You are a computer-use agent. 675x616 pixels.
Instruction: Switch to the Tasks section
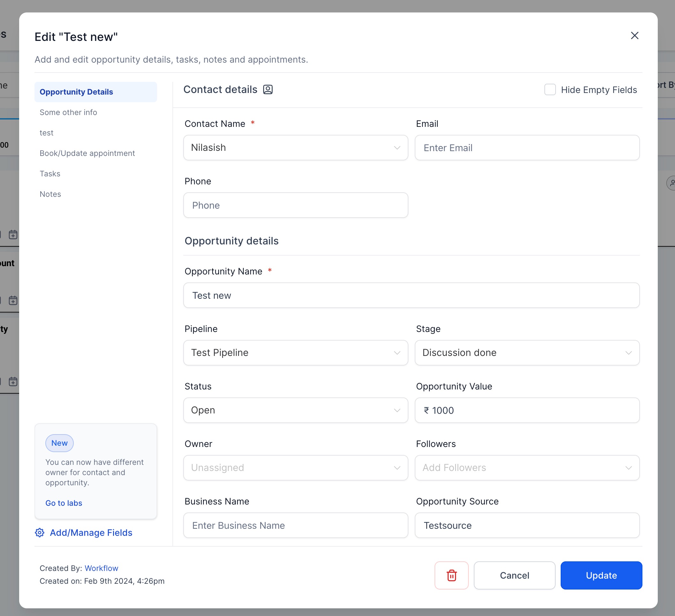(50, 173)
